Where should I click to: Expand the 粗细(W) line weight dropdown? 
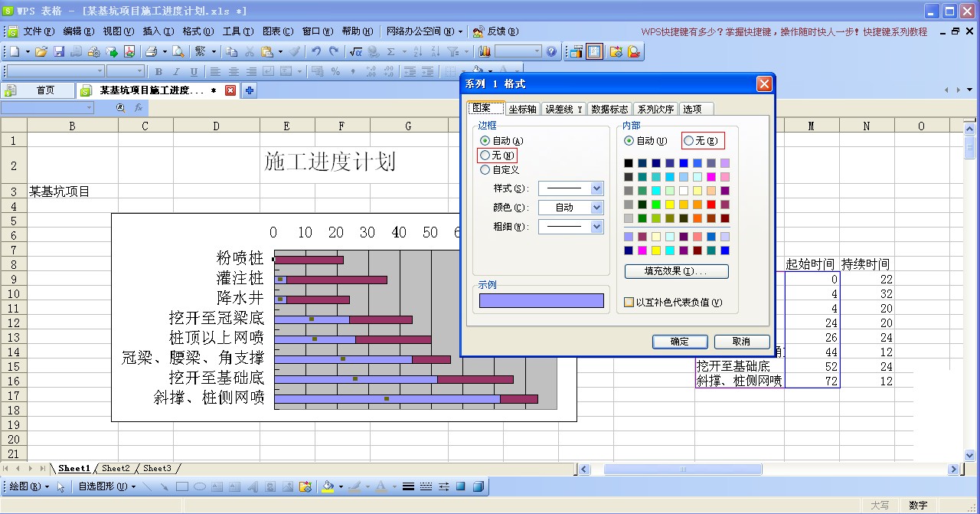[596, 227]
